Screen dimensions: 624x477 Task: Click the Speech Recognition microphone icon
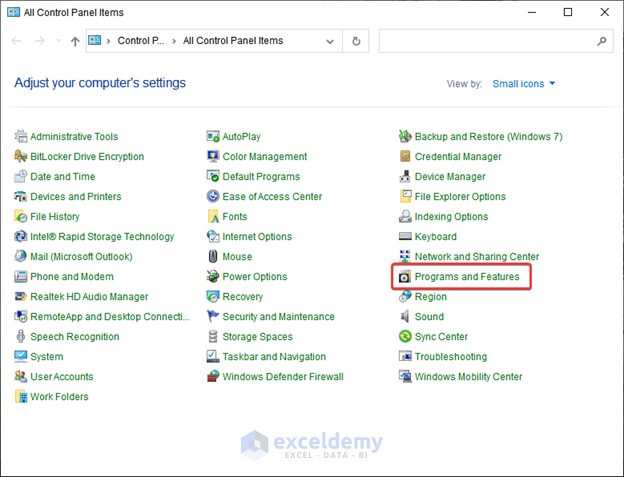point(22,337)
